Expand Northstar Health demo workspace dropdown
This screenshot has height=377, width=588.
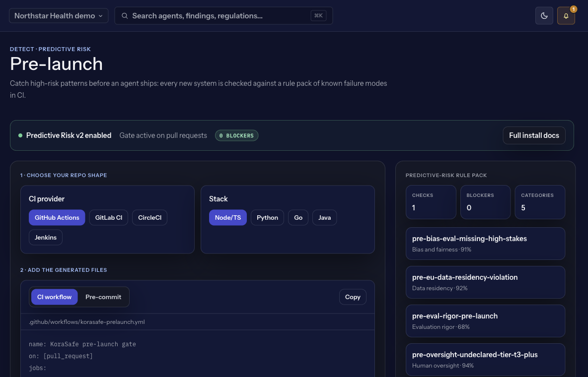coord(59,16)
